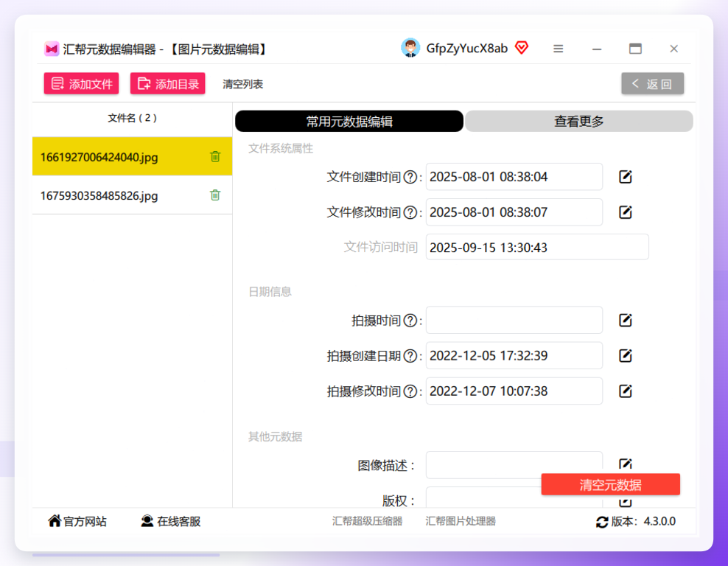Minimize the application window
Screen dimensions: 728x566
pos(597,49)
